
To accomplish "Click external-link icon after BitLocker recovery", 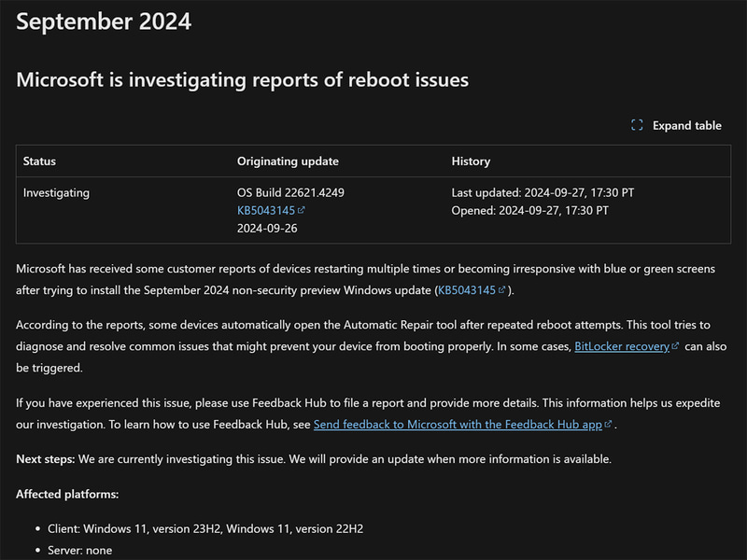I will 674,346.
